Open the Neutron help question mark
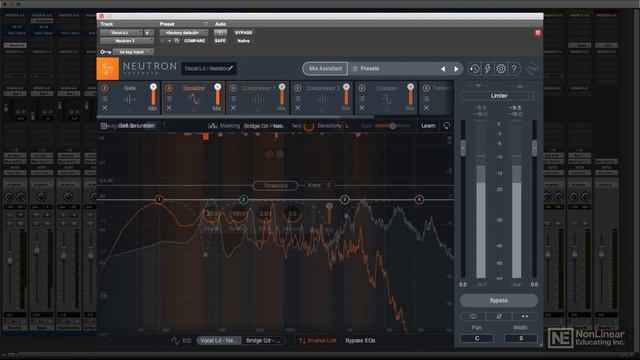 click(514, 69)
